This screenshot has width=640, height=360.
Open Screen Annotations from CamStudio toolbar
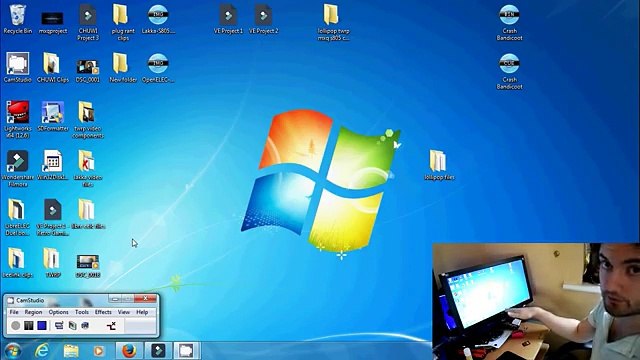pos(85,325)
